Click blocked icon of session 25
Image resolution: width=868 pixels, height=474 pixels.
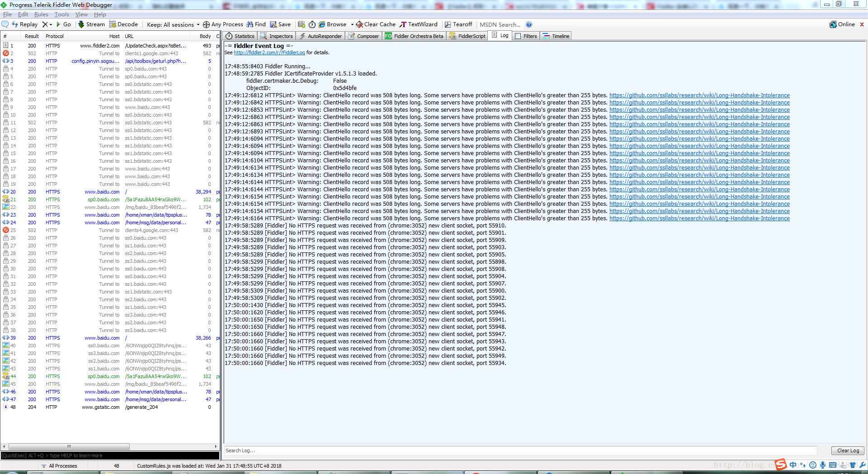point(6,230)
